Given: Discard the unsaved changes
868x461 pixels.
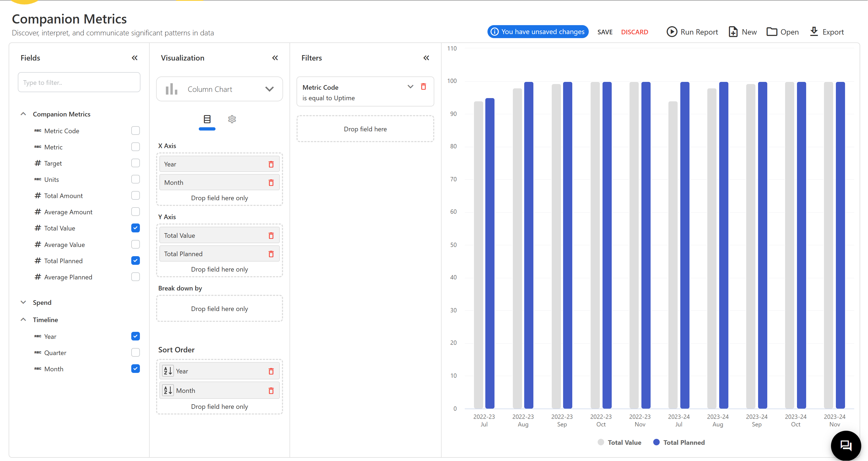Looking at the screenshot, I should pyautogui.click(x=634, y=32).
